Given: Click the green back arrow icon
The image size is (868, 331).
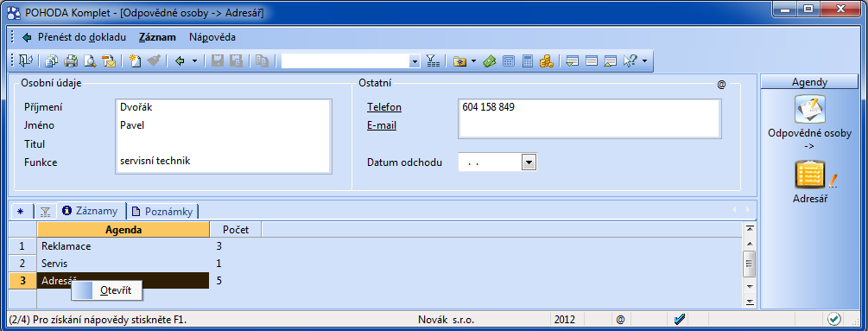Looking at the screenshot, I should tap(180, 60).
